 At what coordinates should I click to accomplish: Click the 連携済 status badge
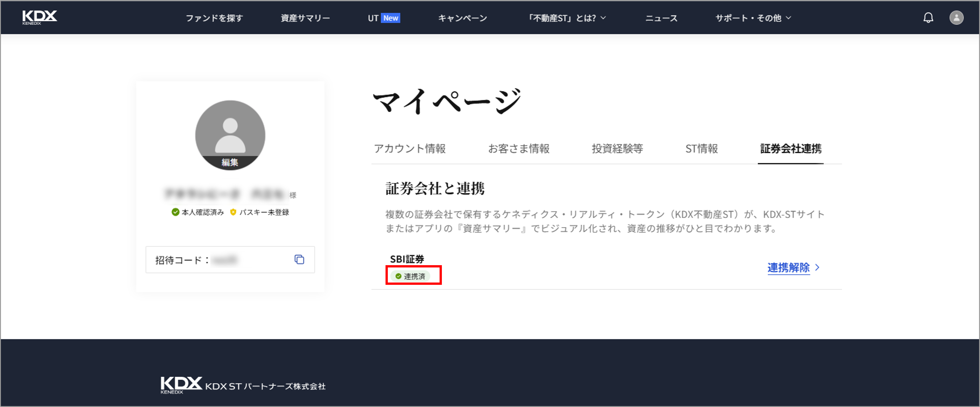(x=410, y=276)
